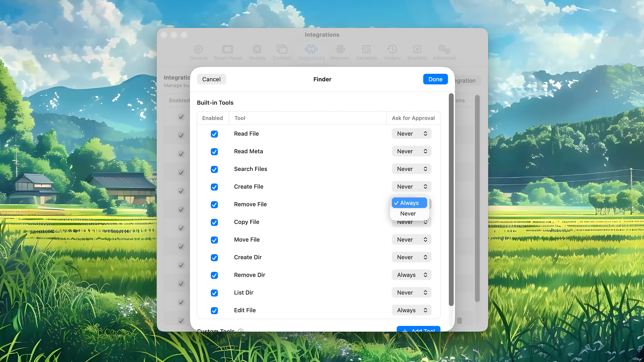Screen dimensions: 644x362
Task: Uncheck the Copy File tool
Action: 214,222
